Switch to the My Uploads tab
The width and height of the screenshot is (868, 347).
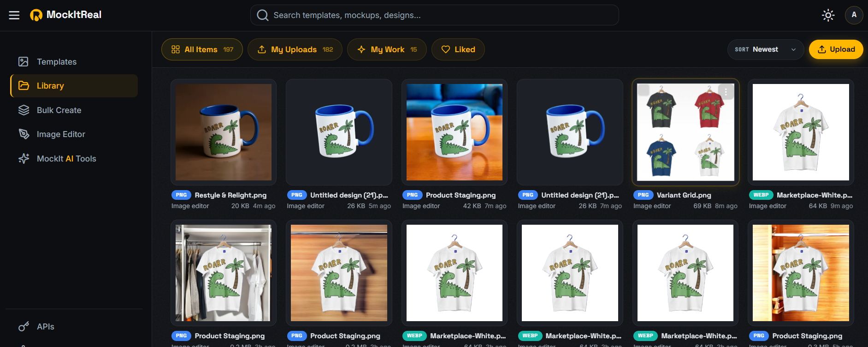click(295, 49)
